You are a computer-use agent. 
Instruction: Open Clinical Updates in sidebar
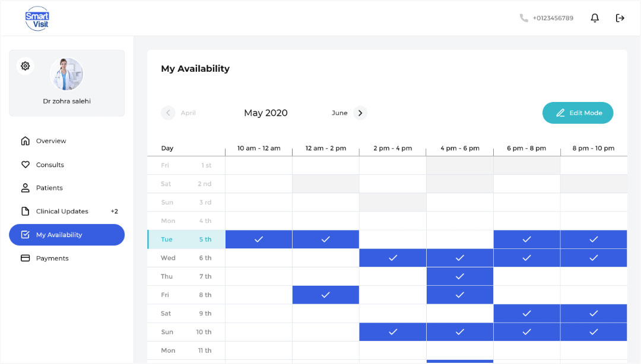point(62,212)
